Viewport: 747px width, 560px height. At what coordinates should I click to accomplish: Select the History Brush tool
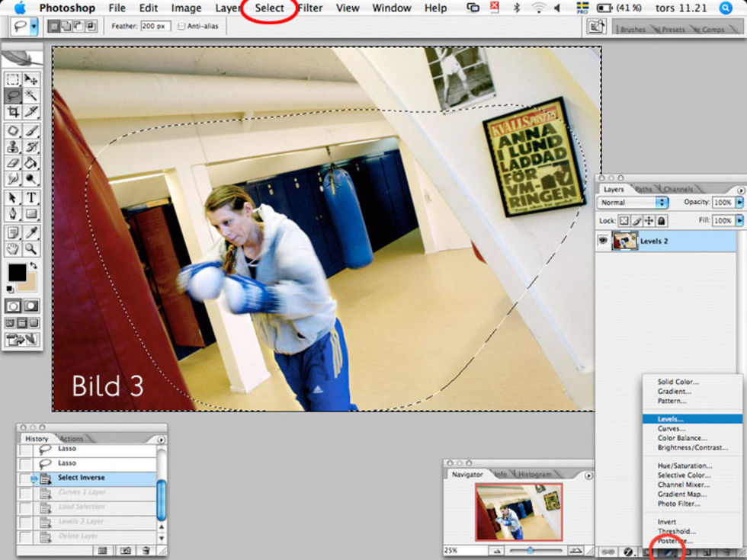coord(31,146)
